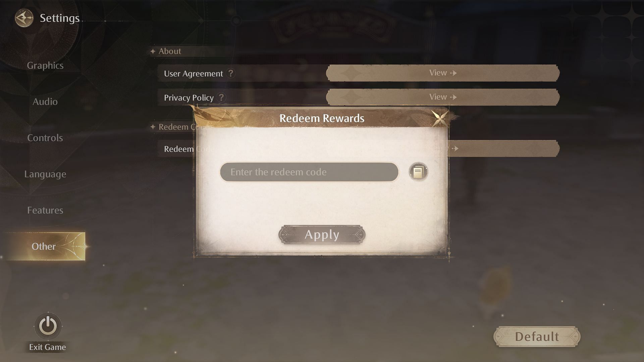644x362 pixels.
Task: Click the Apply button to submit redeem code
Action: (322, 234)
